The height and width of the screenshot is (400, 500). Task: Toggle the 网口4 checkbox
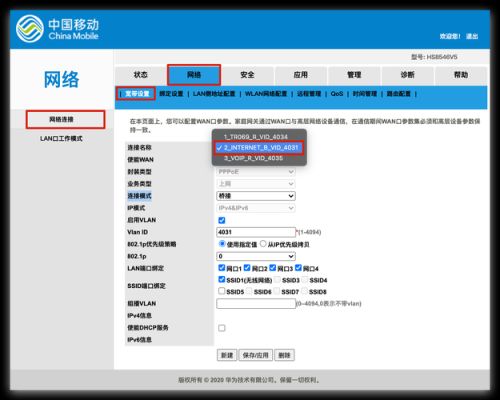tap(298, 268)
